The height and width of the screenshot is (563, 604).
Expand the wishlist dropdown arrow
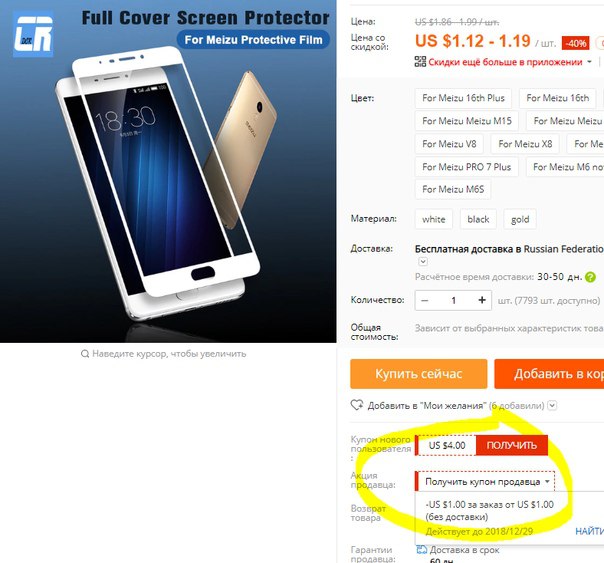(x=552, y=405)
